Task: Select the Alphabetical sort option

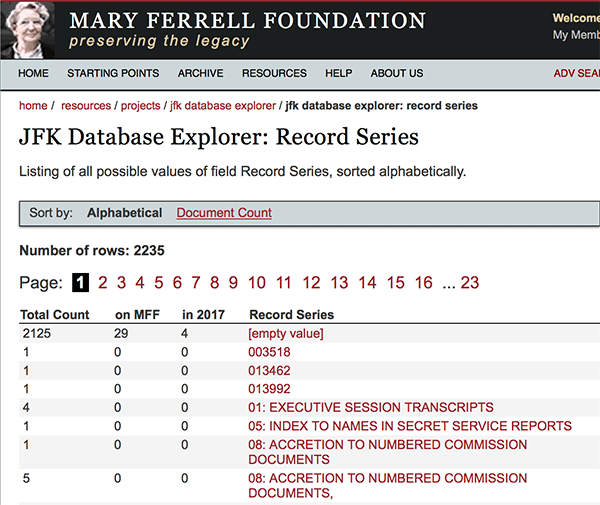Action: pyautogui.click(x=124, y=213)
